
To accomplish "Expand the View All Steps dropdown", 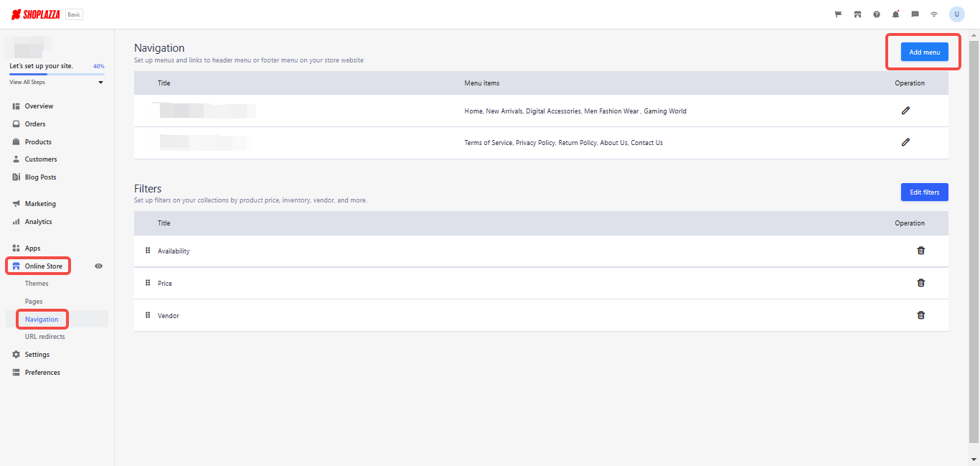I will click(100, 83).
